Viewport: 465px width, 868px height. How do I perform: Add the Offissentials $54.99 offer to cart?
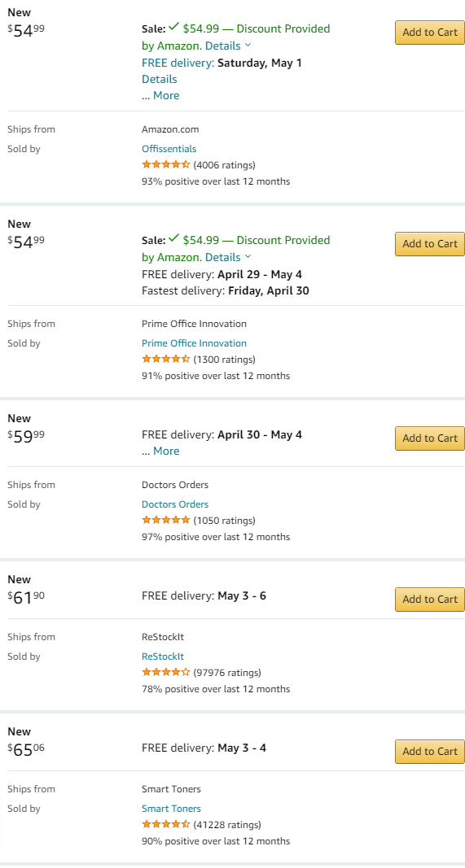pos(429,32)
